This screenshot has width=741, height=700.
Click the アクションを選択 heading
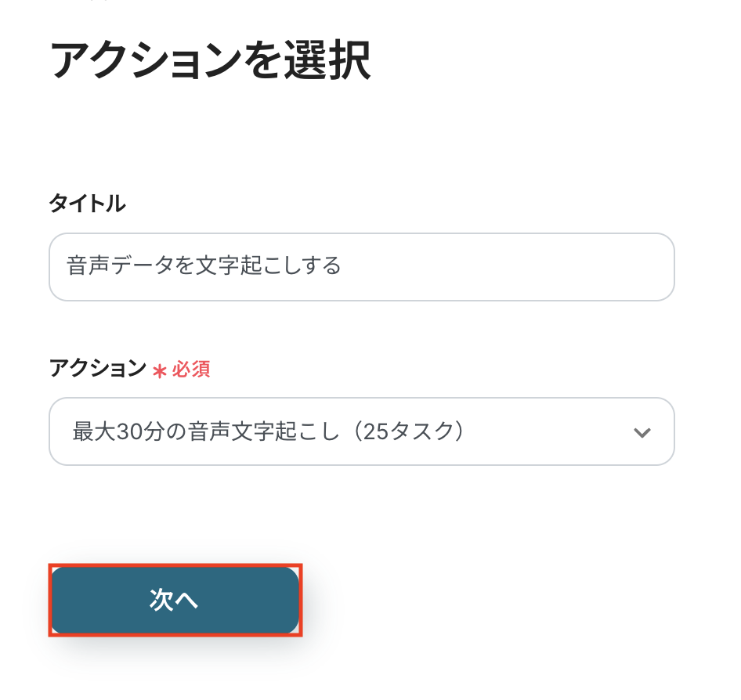tap(210, 61)
